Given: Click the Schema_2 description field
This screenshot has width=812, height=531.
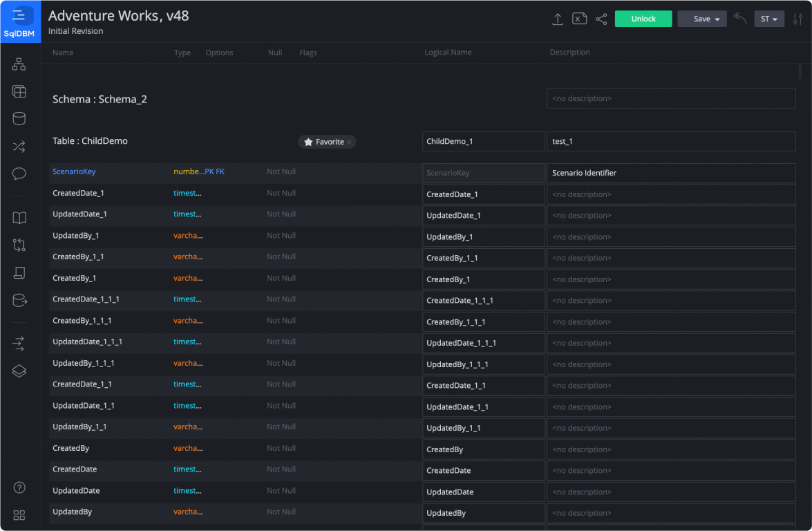Looking at the screenshot, I should click(x=670, y=98).
